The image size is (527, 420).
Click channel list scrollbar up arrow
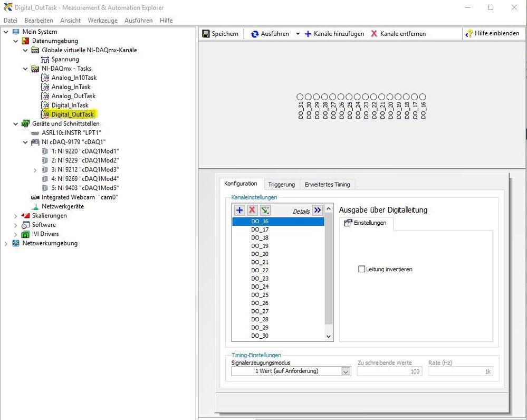point(329,209)
